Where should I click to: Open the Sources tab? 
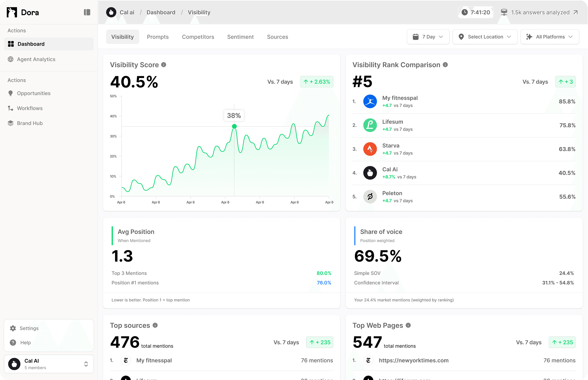click(277, 37)
